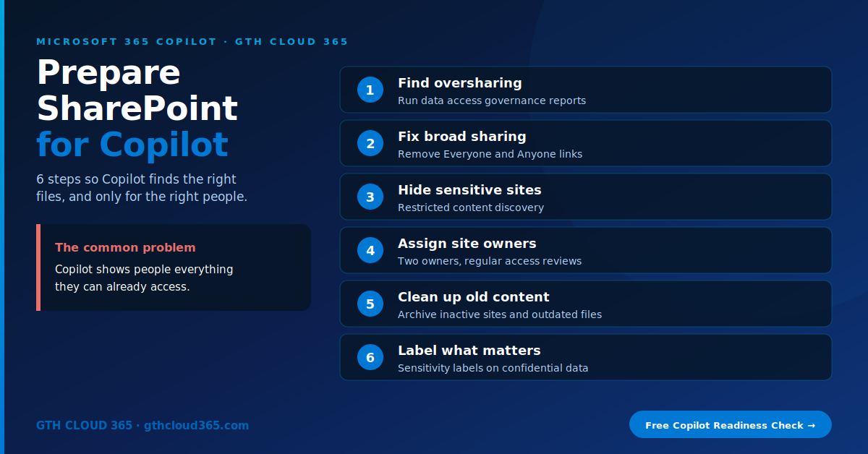The height and width of the screenshot is (454, 868).
Task: Click 'Sensitivity labels on confidential data' text
Action: 493,368
